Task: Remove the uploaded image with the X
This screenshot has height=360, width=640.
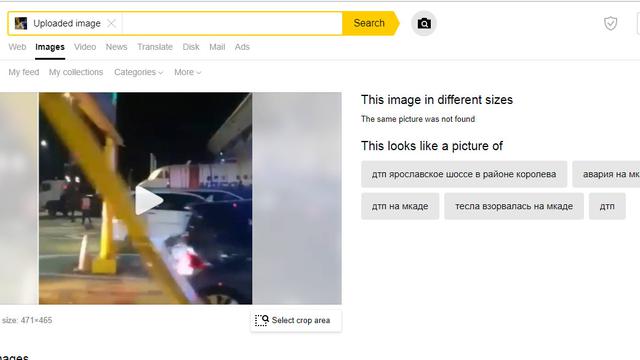Action: [x=111, y=23]
